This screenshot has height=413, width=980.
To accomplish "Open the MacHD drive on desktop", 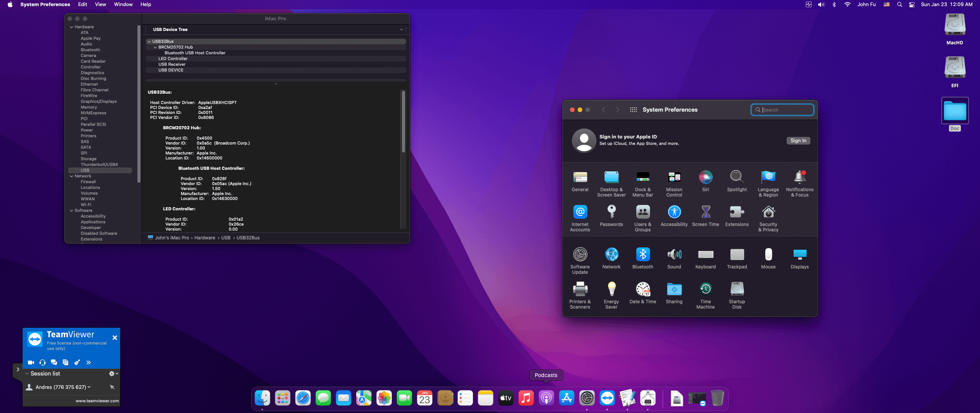I will [955, 29].
